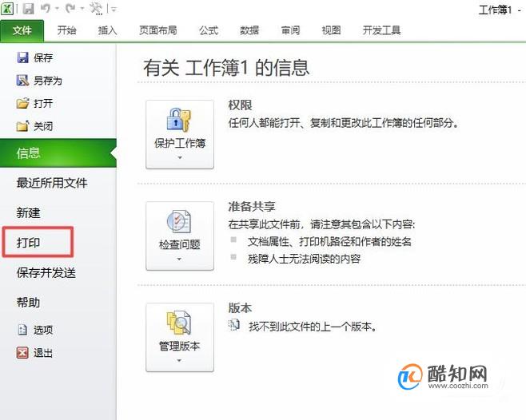Switch to the 数据 ribbon tab
Viewport: 526px width, 420px height.
pos(249,30)
